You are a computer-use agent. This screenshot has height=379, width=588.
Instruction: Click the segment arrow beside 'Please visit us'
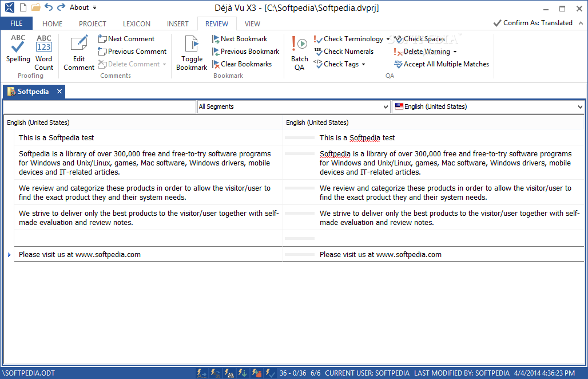[x=9, y=255]
